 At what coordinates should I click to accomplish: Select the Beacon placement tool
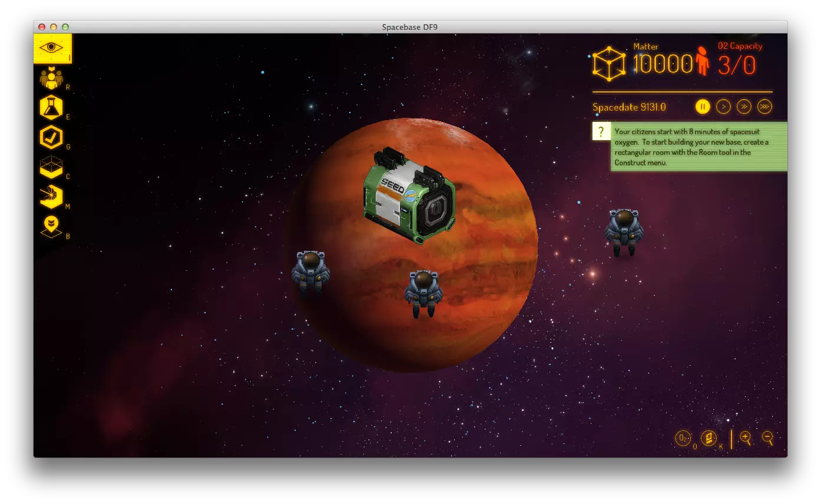pyautogui.click(x=51, y=227)
